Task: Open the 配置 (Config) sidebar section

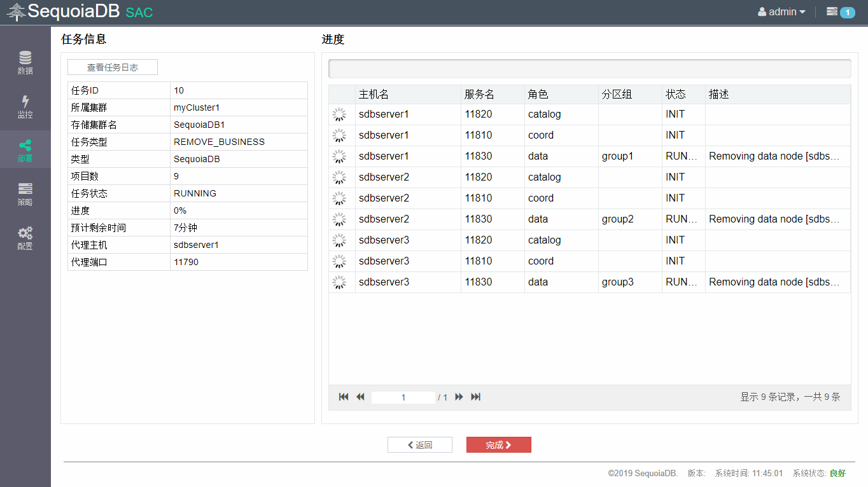Action: 25,238
